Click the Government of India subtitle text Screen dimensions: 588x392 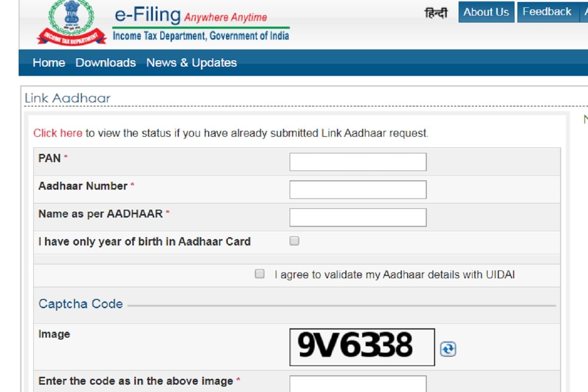point(201,35)
